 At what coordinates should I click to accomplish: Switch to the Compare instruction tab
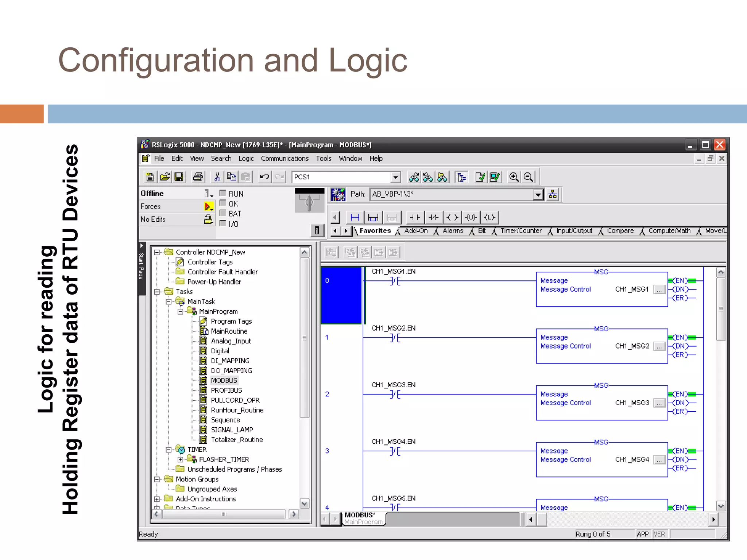(x=620, y=231)
